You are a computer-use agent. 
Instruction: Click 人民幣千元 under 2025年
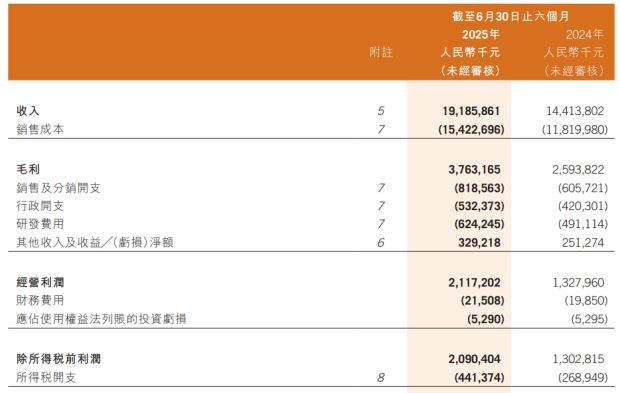pos(471,53)
